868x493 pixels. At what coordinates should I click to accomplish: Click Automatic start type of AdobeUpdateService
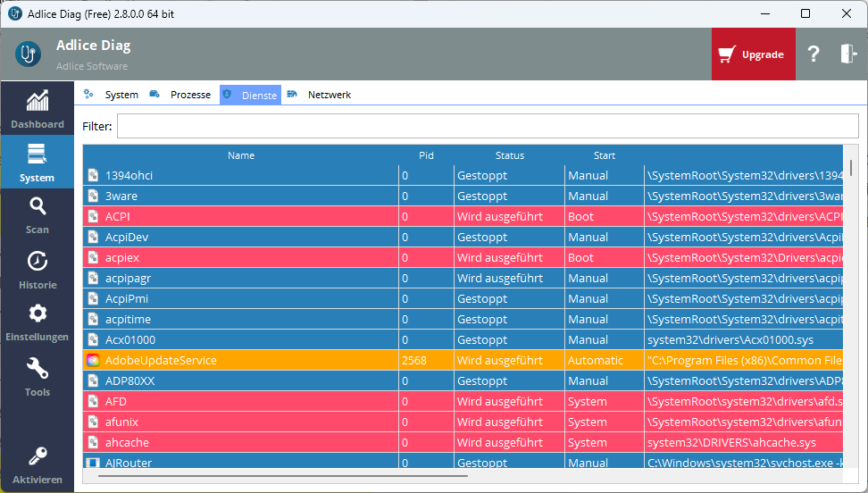coord(595,361)
